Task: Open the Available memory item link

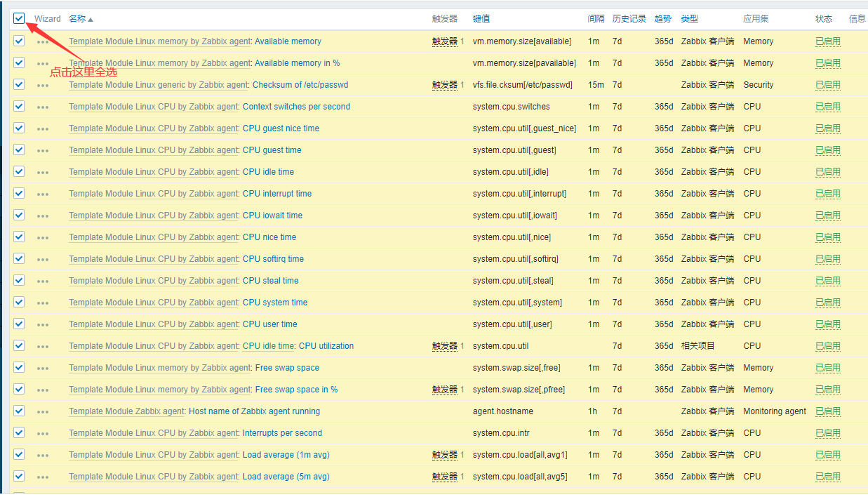Action: click(x=288, y=41)
